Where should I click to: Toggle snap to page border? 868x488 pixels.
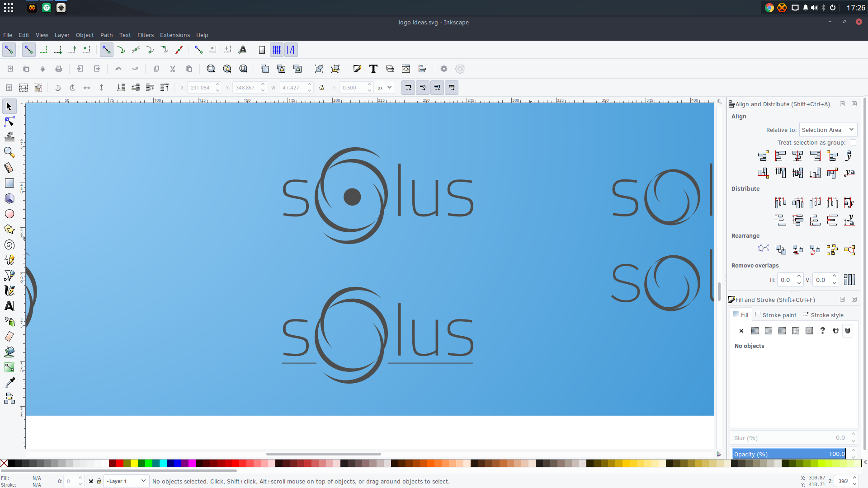(262, 50)
